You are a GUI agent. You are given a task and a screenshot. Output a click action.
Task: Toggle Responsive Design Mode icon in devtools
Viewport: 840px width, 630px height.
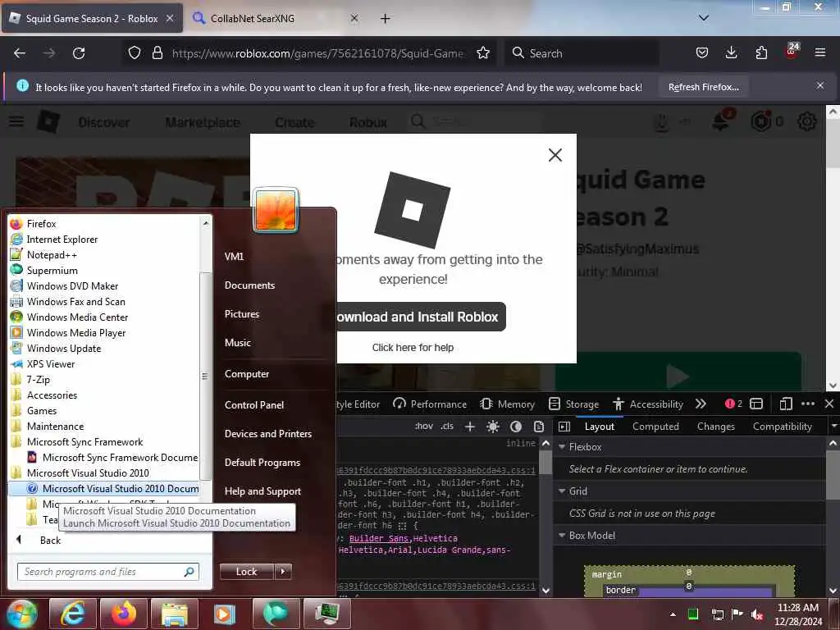[785, 404]
